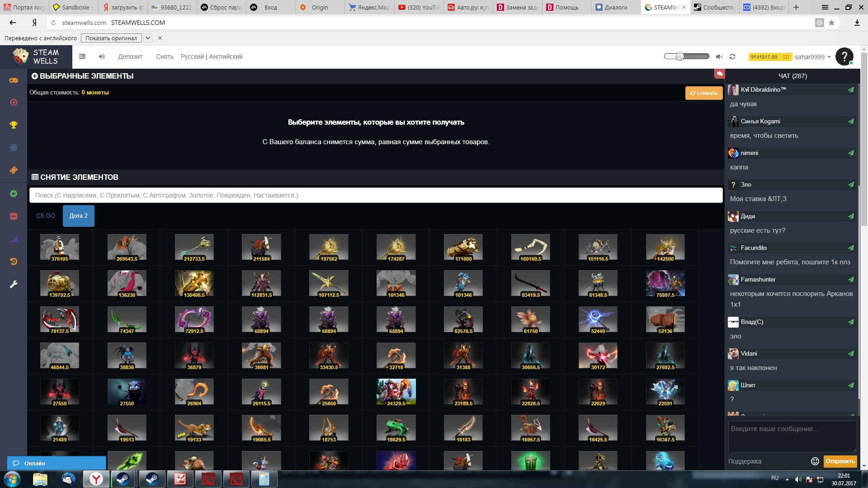This screenshot has width=868, height=488.
Task: Click the Windows Start button
Action: (12, 479)
